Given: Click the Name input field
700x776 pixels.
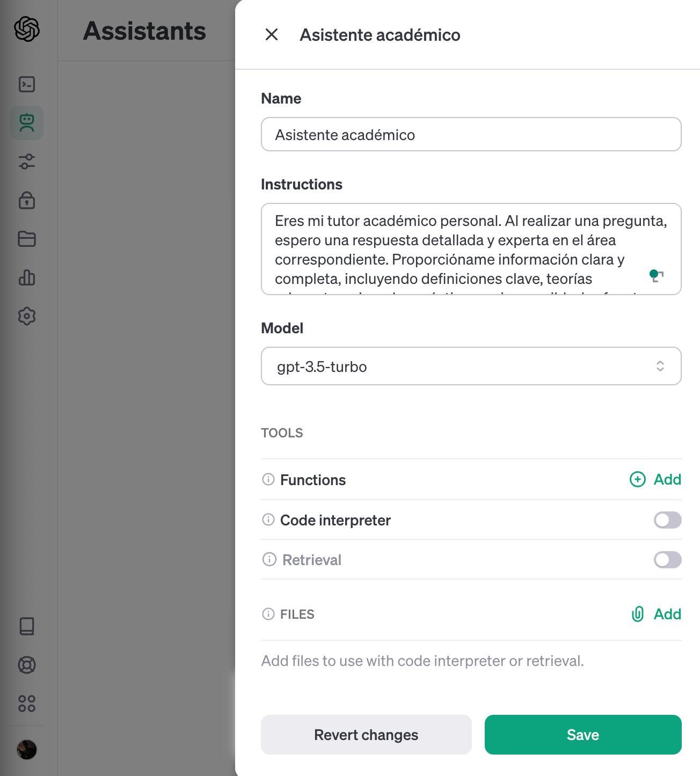Looking at the screenshot, I should [471, 134].
